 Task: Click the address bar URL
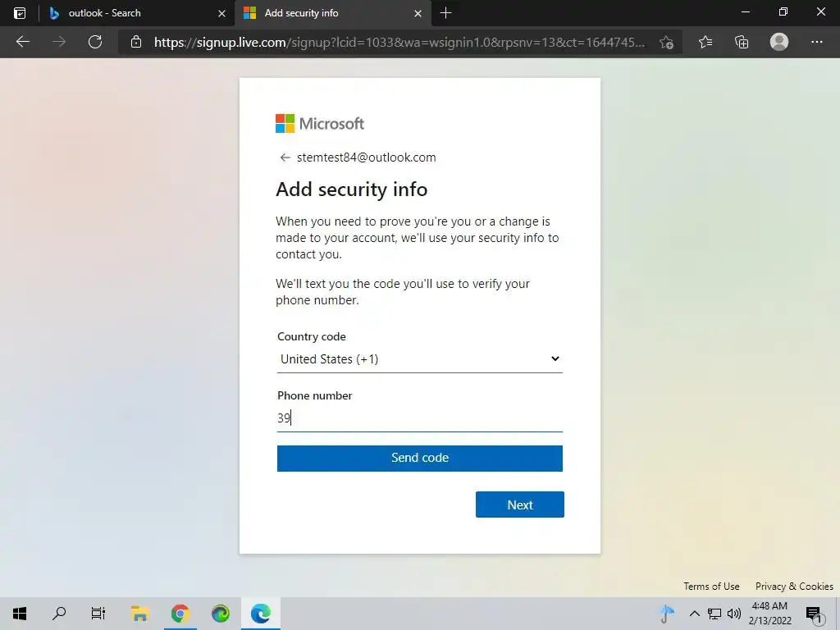pos(399,43)
